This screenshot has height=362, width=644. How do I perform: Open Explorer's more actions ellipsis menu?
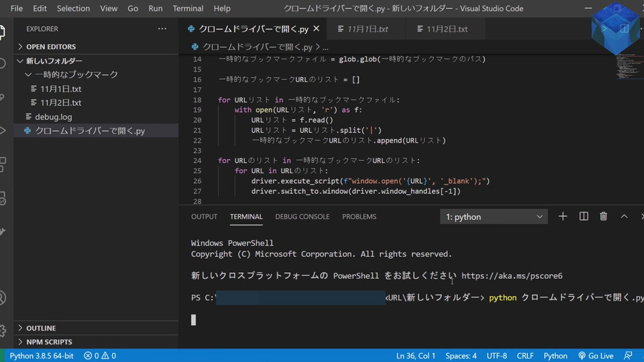[x=162, y=29]
